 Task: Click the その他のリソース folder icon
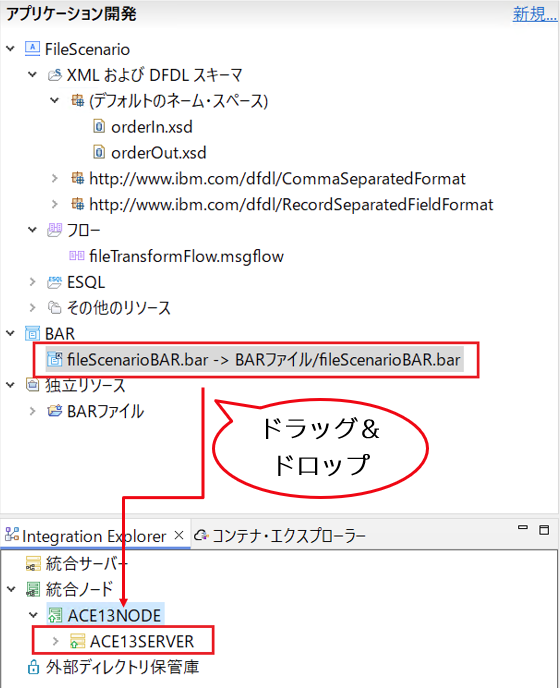tap(54, 308)
